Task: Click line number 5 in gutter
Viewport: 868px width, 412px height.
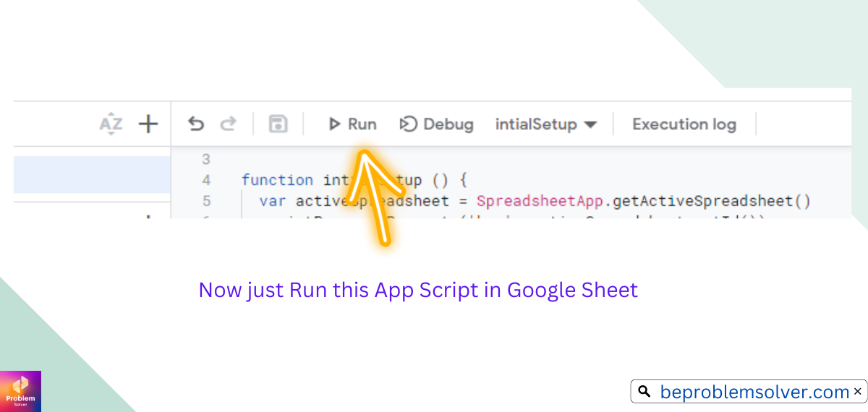Action: click(x=206, y=201)
